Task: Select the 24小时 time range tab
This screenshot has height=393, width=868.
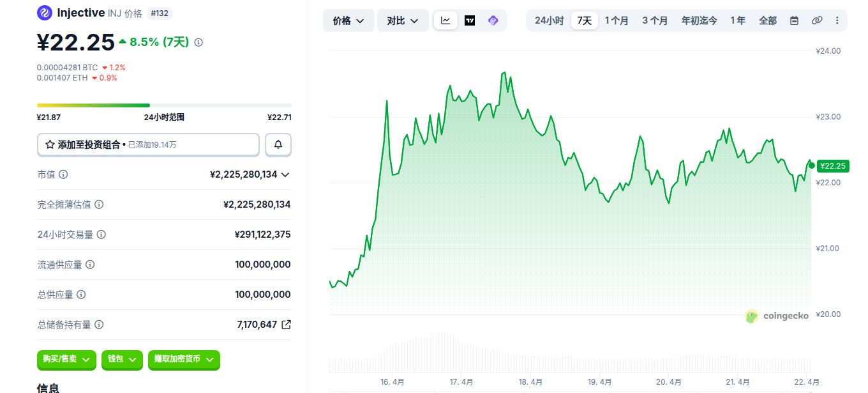Action: [549, 20]
